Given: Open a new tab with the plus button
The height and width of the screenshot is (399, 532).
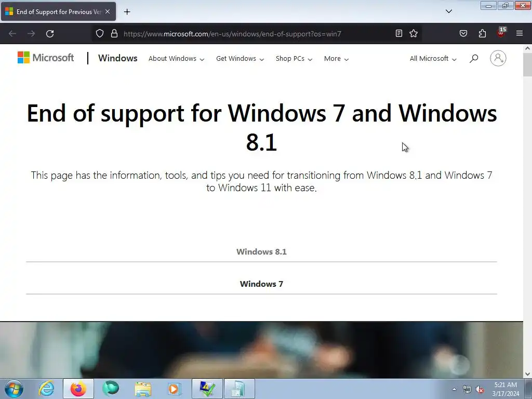Looking at the screenshot, I should click(x=127, y=12).
